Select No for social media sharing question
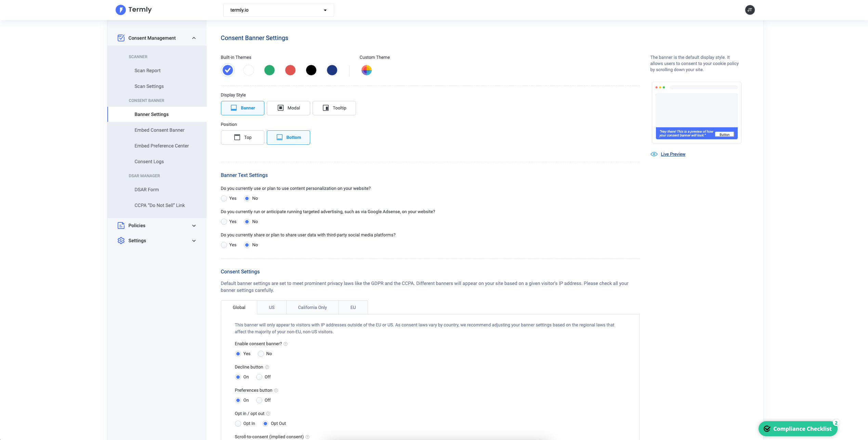The image size is (868, 440). coord(247,245)
